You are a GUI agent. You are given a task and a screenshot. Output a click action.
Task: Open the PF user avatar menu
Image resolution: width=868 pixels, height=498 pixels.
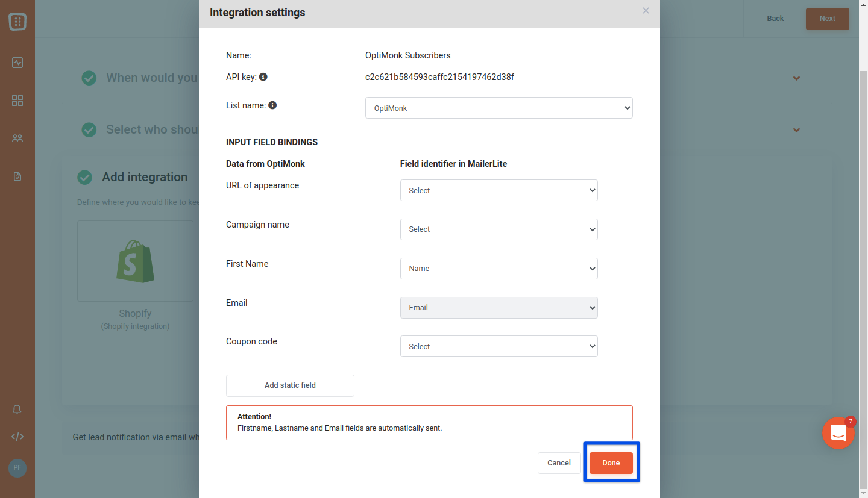[17, 467]
